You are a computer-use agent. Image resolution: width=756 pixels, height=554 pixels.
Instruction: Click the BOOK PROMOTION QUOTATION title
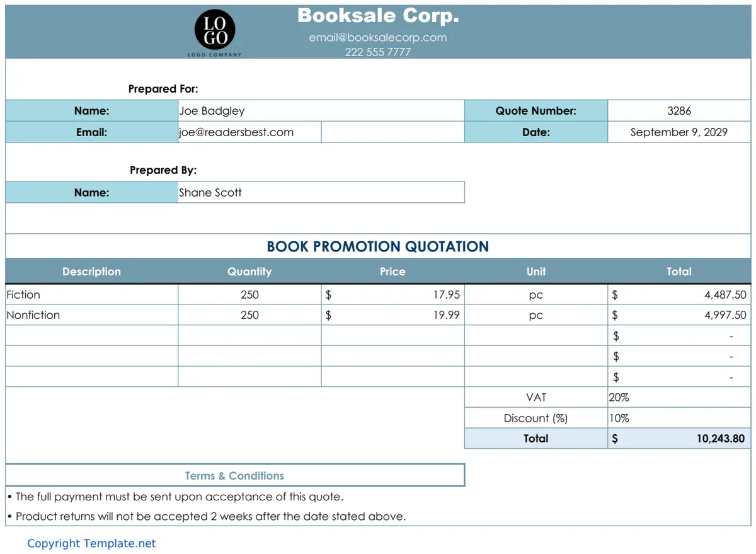pyautogui.click(x=378, y=246)
